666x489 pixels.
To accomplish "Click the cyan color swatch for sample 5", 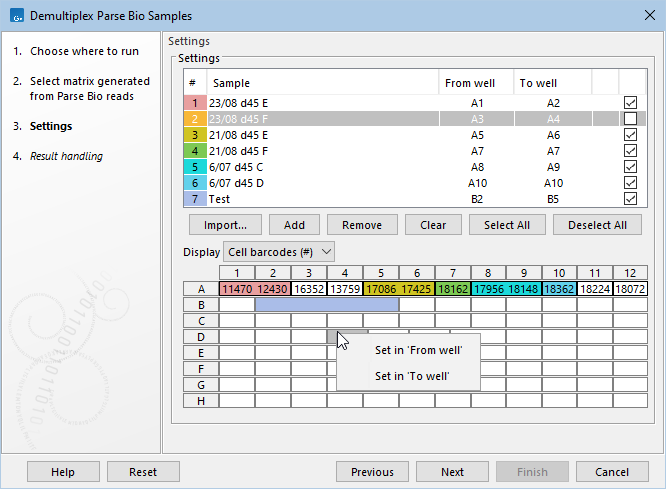I will pyautogui.click(x=193, y=167).
